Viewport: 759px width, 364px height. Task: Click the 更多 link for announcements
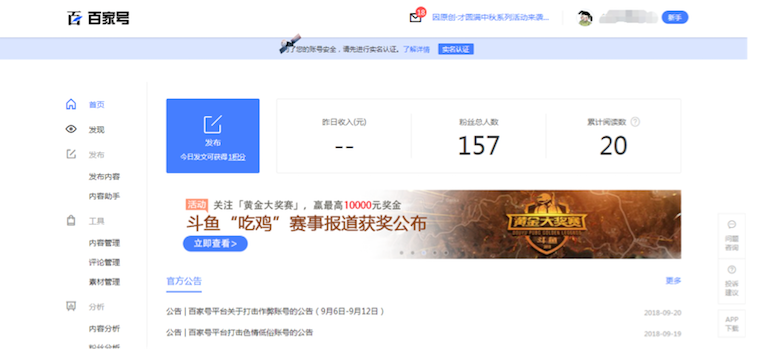click(673, 281)
